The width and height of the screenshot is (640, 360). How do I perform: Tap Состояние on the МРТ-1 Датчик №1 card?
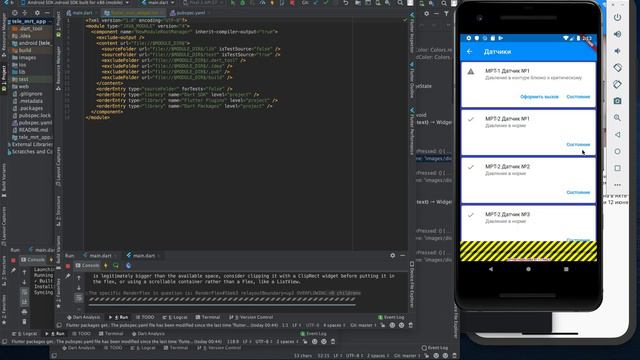click(x=578, y=97)
